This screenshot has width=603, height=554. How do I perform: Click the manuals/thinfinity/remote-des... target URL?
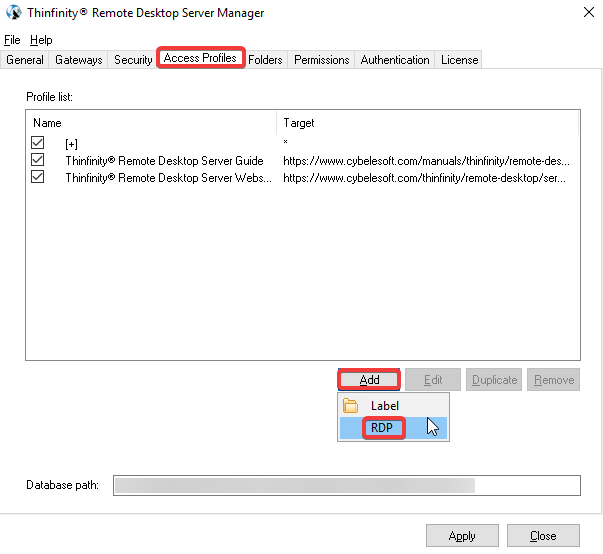(426, 161)
